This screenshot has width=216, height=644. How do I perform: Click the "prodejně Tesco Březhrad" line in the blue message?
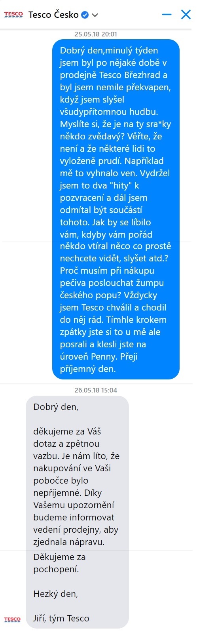[114, 75]
